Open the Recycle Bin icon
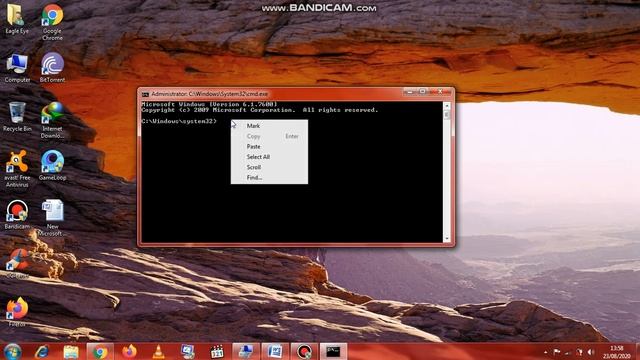 click(17, 117)
